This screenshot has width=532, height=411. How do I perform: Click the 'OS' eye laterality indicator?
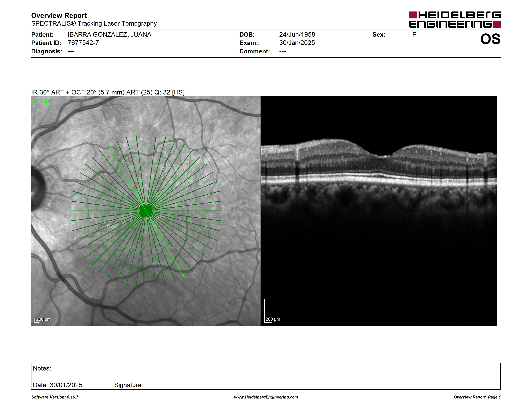(x=490, y=39)
